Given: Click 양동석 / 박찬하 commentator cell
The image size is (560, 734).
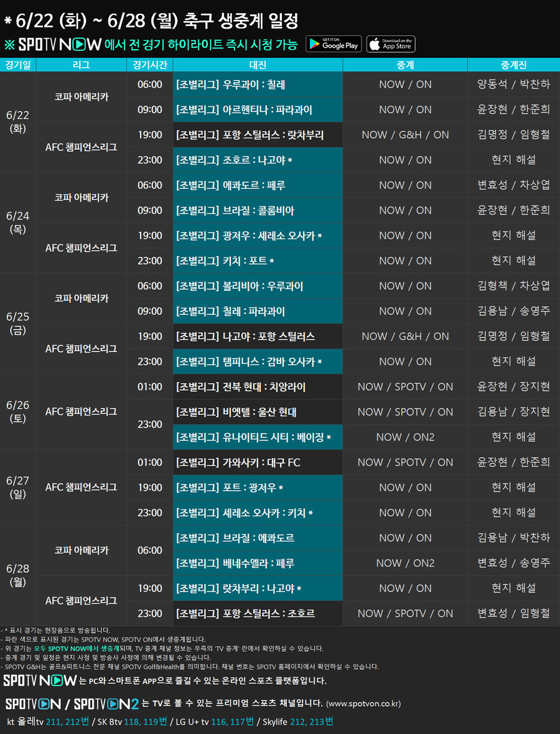Looking at the screenshot, I should tap(514, 84).
